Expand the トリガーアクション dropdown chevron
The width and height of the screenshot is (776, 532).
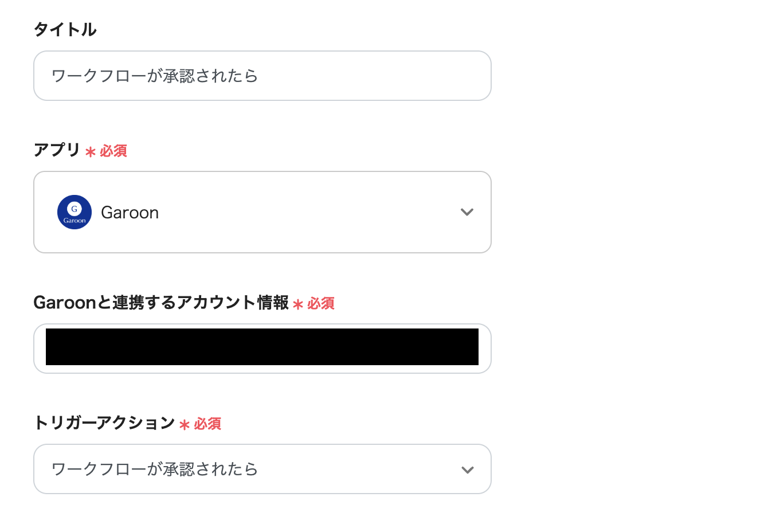468,470
